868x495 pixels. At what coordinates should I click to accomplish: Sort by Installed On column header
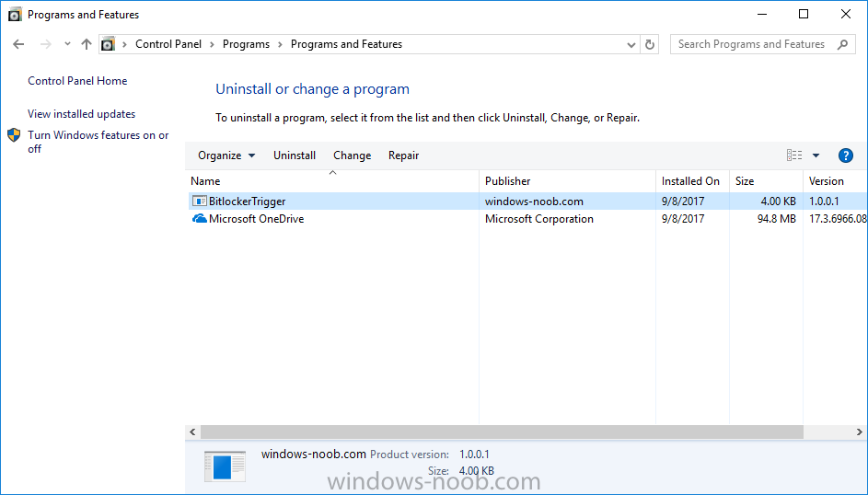pyautogui.click(x=692, y=181)
